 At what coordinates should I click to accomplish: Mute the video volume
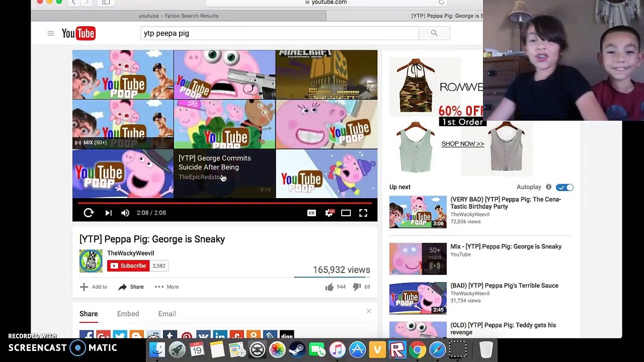coord(125,213)
